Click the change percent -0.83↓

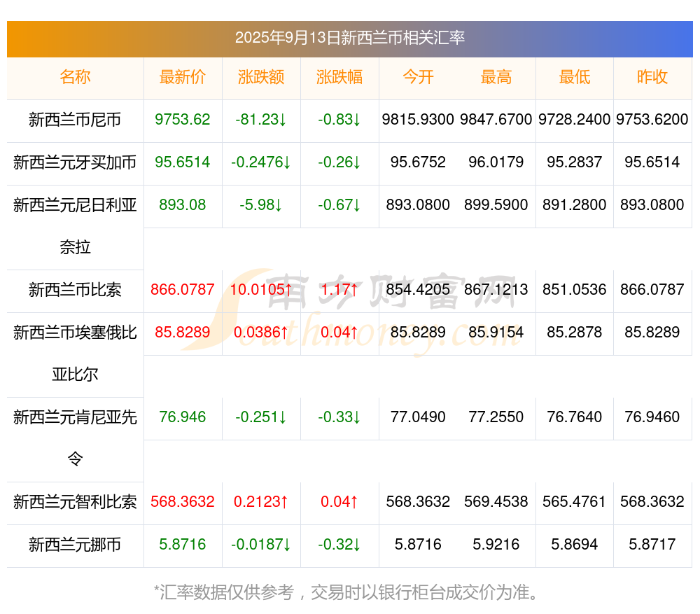(339, 120)
